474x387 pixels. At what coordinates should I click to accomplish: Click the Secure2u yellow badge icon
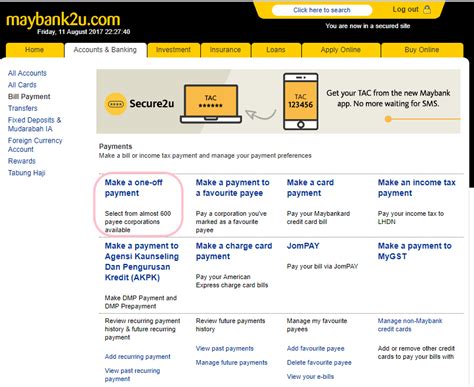click(115, 104)
